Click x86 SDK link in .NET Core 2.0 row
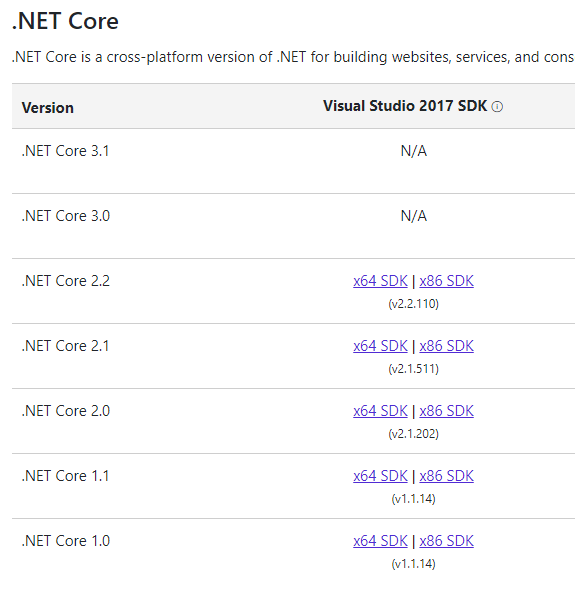The image size is (575, 606). [x=446, y=411]
